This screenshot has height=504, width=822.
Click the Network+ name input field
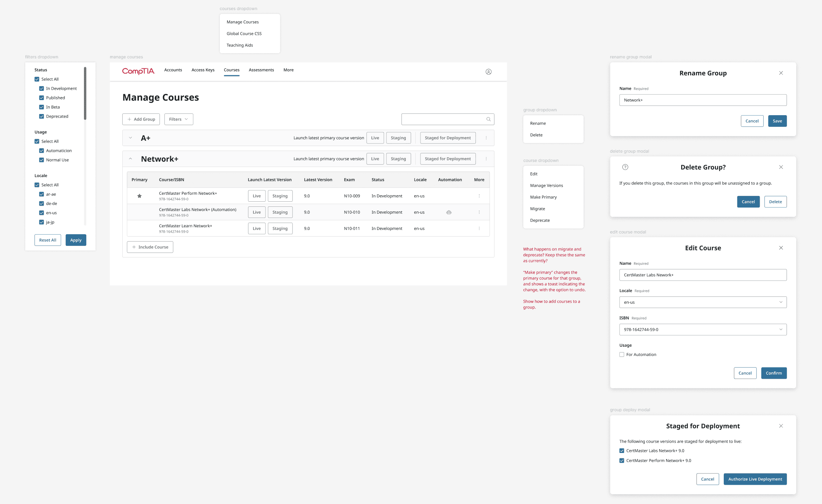pyautogui.click(x=702, y=100)
